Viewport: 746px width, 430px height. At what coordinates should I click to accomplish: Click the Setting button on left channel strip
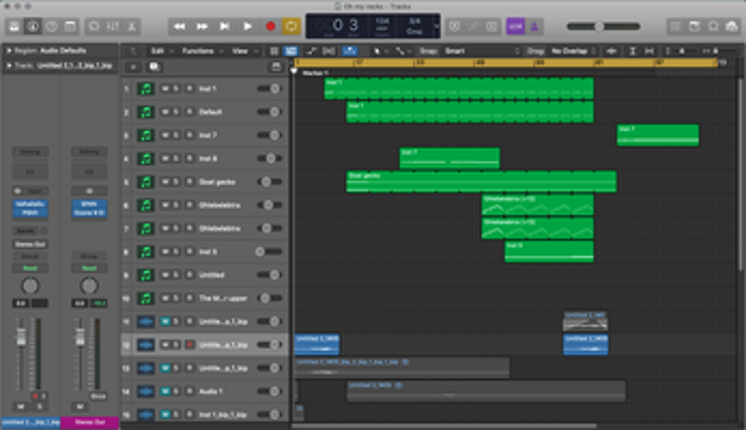[x=30, y=152]
